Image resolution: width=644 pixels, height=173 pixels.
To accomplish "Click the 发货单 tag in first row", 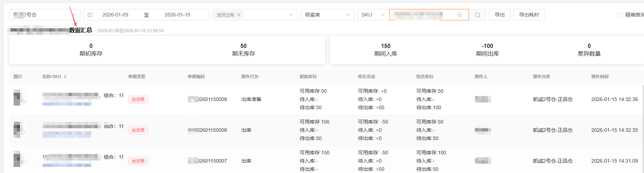I will (x=138, y=100).
